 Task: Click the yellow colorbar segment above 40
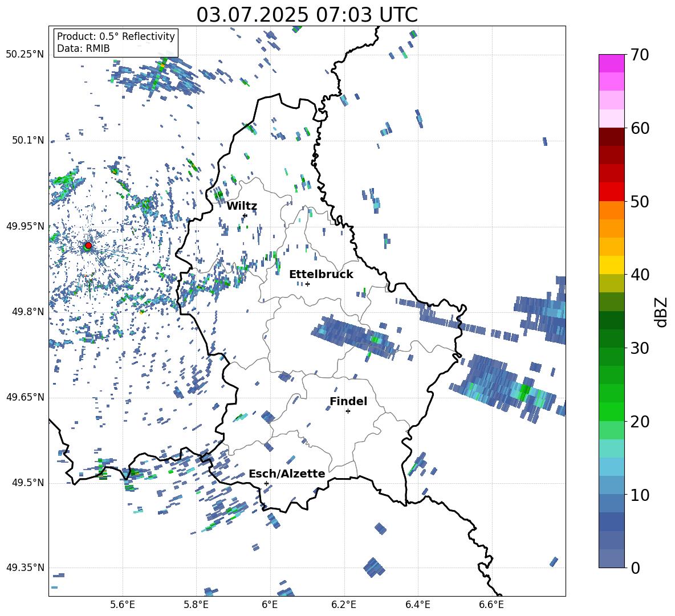[611, 266]
